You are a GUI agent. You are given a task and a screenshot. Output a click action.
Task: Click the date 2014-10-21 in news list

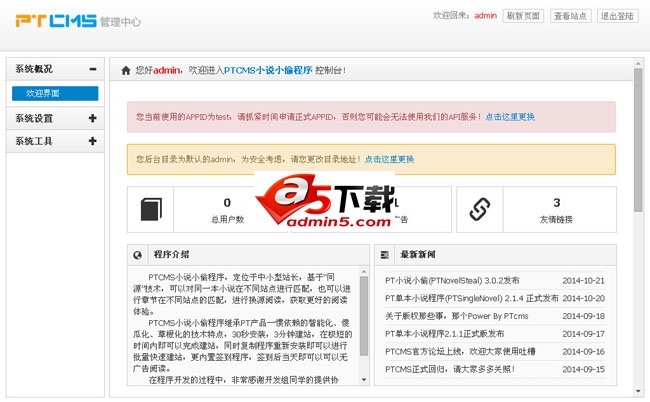coord(583,281)
